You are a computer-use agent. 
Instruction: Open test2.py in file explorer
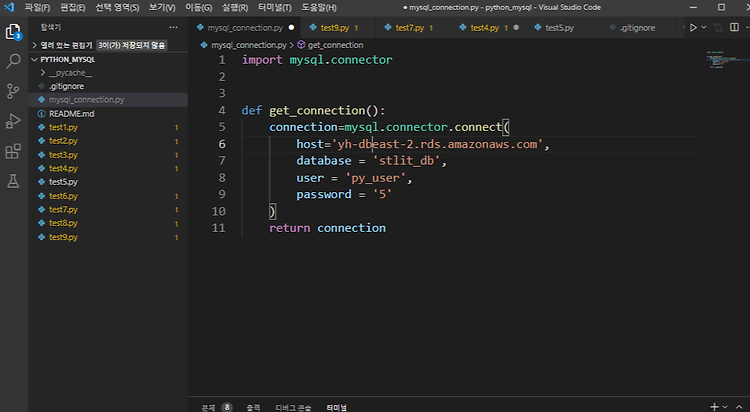[x=108, y=141]
